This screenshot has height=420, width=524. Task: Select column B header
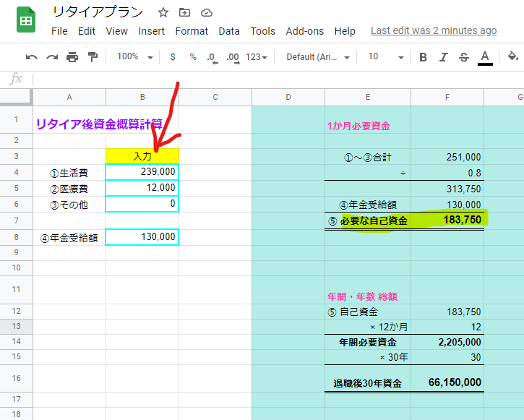click(142, 98)
